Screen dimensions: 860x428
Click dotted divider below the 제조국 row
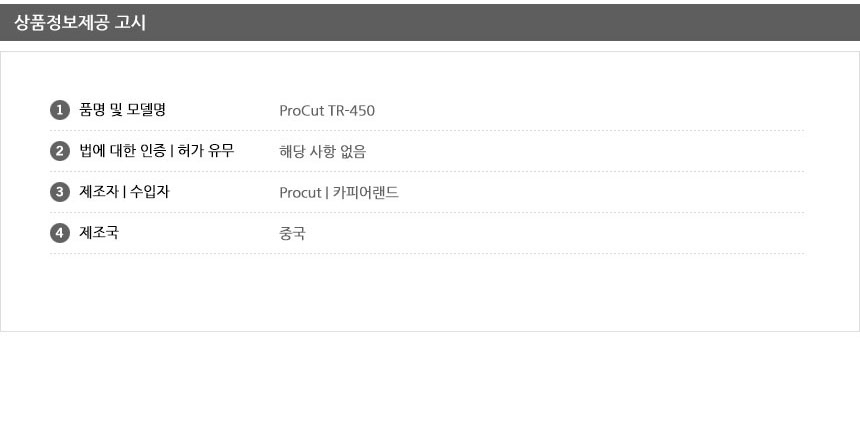click(427, 253)
